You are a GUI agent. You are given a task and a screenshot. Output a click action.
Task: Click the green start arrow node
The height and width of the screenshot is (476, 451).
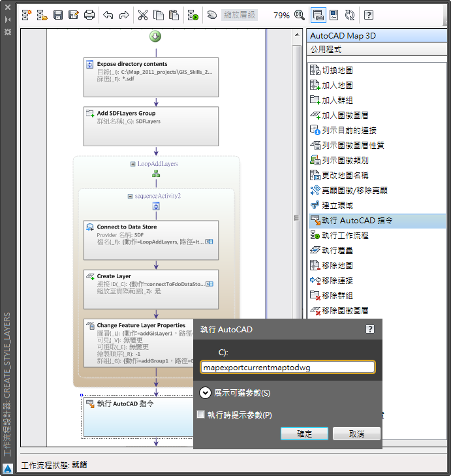point(155,37)
